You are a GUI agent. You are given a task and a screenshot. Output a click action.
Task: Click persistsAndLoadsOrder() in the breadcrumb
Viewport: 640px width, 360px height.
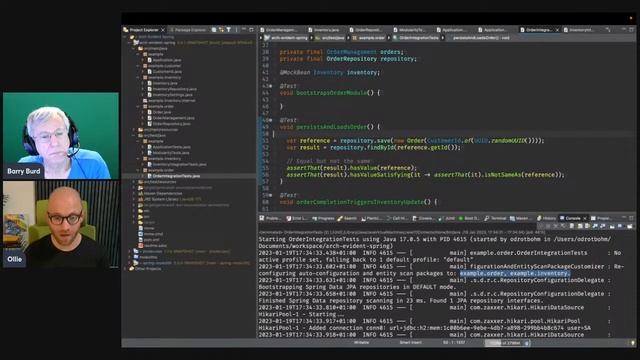pos(481,38)
